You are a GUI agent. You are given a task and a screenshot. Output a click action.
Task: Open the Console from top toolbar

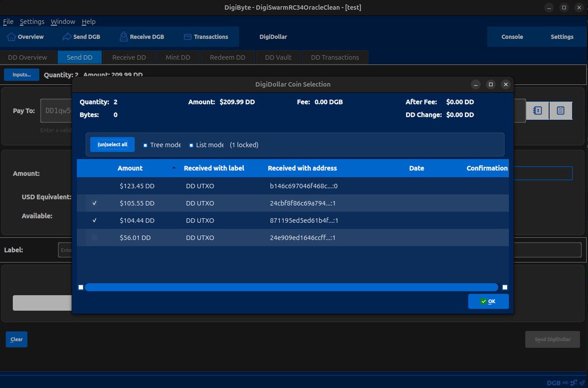(512, 37)
